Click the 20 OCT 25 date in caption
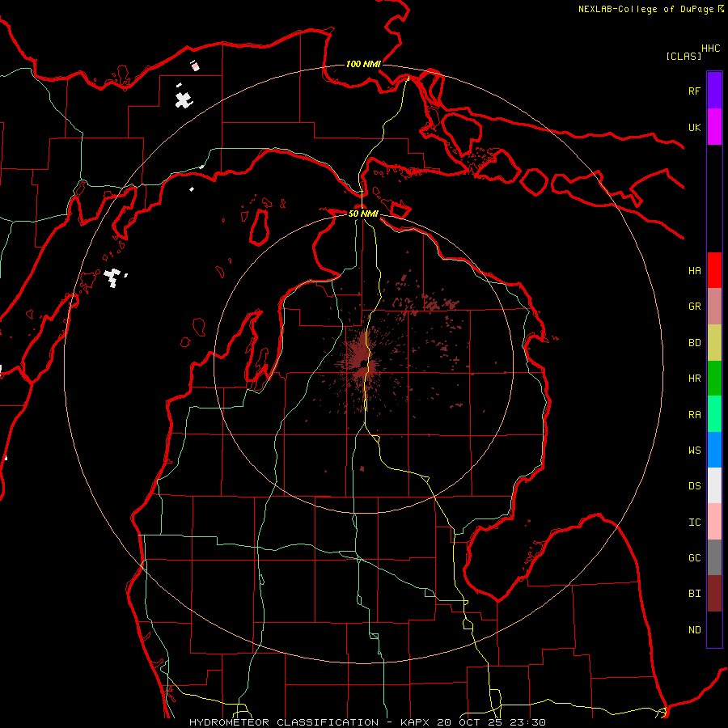 coord(470,722)
